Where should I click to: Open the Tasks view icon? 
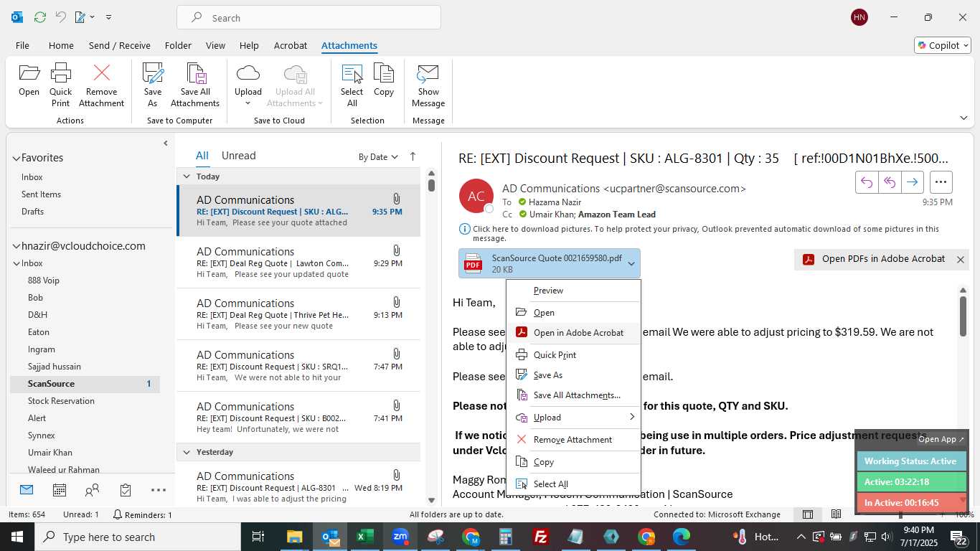[126, 490]
